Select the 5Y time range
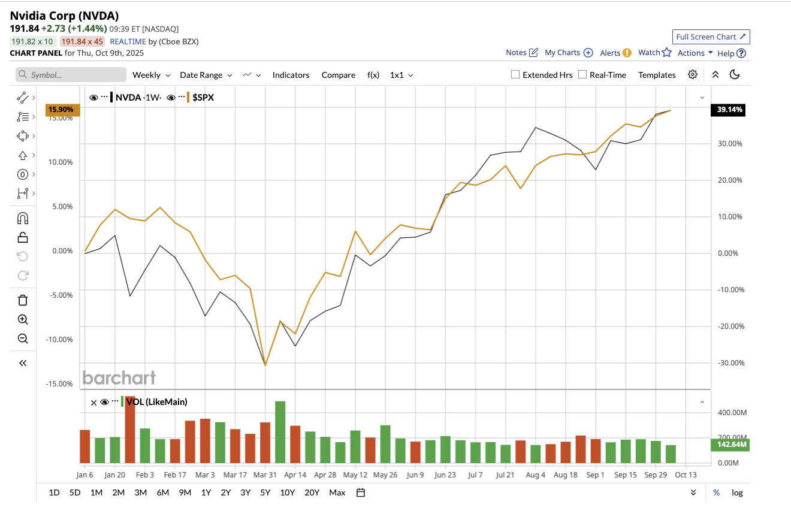The height and width of the screenshot is (532, 791). tap(265, 492)
